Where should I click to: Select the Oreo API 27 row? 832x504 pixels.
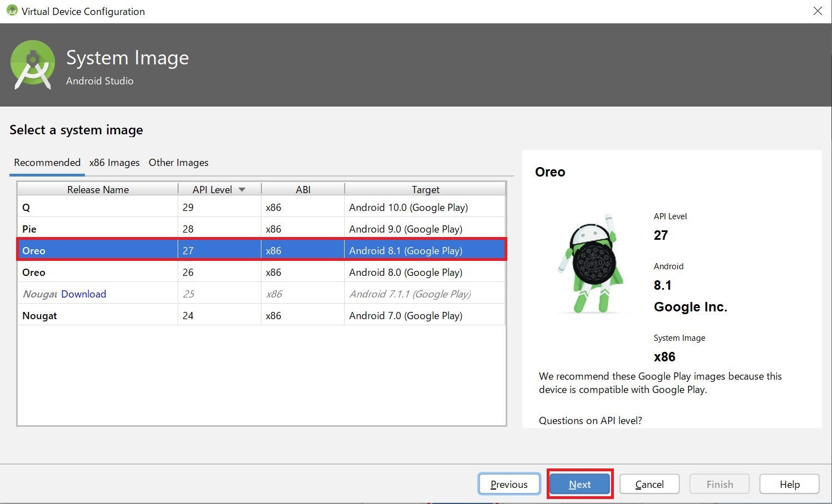click(261, 250)
